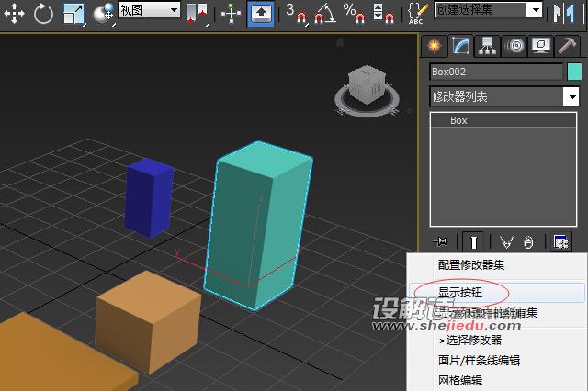Toggle Pin Stack under modifier stack

(442, 242)
